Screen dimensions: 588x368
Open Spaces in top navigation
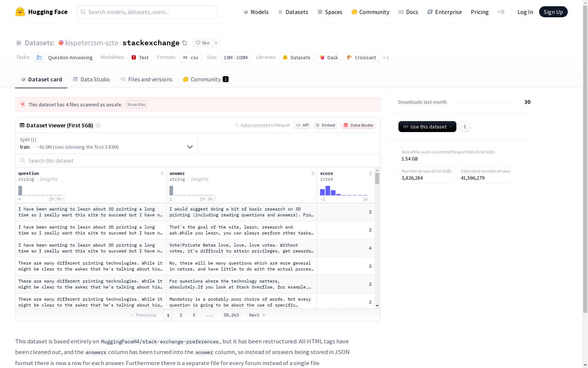pyautogui.click(x=330, y=12)
